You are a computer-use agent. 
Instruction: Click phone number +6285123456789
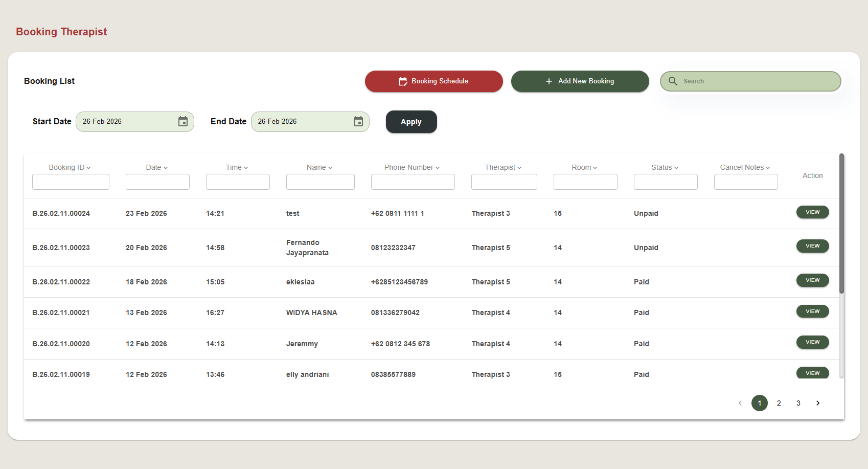[399, 282]
